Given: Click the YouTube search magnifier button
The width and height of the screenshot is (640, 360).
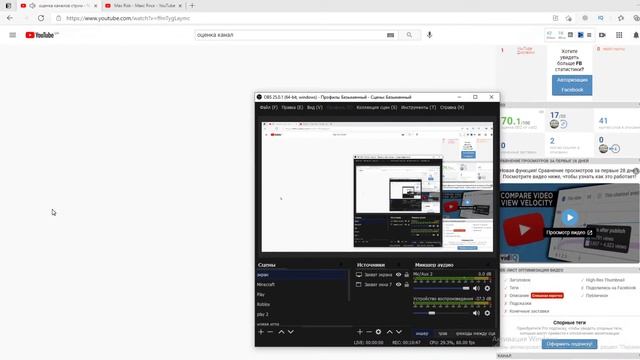Looking at the screenshot, I should [x=409, y=35].
